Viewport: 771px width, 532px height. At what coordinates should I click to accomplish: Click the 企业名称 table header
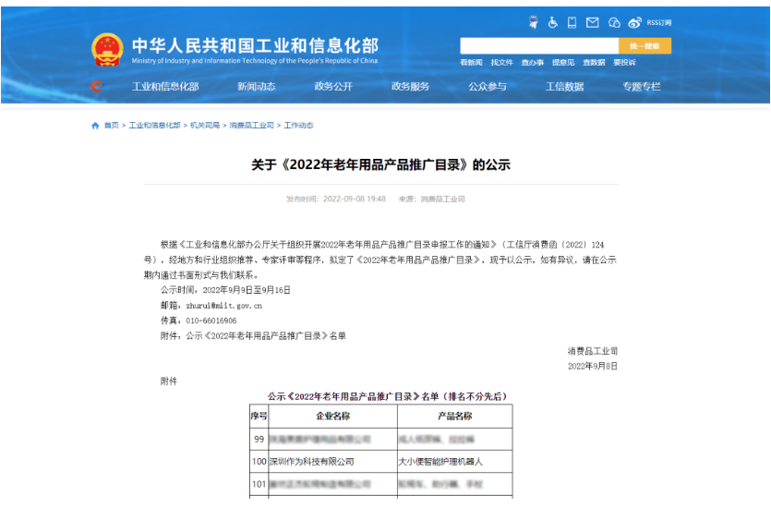[x=333, y=417]
